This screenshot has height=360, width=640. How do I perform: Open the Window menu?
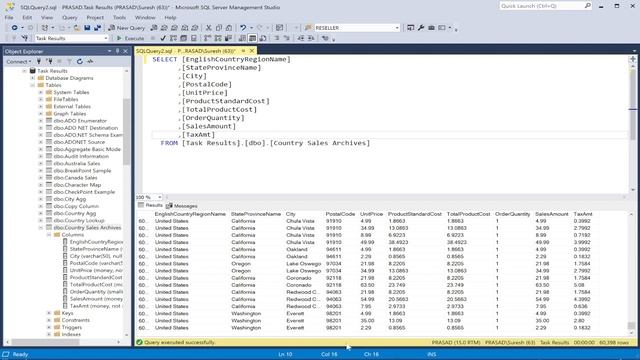[x=145, y=18]
